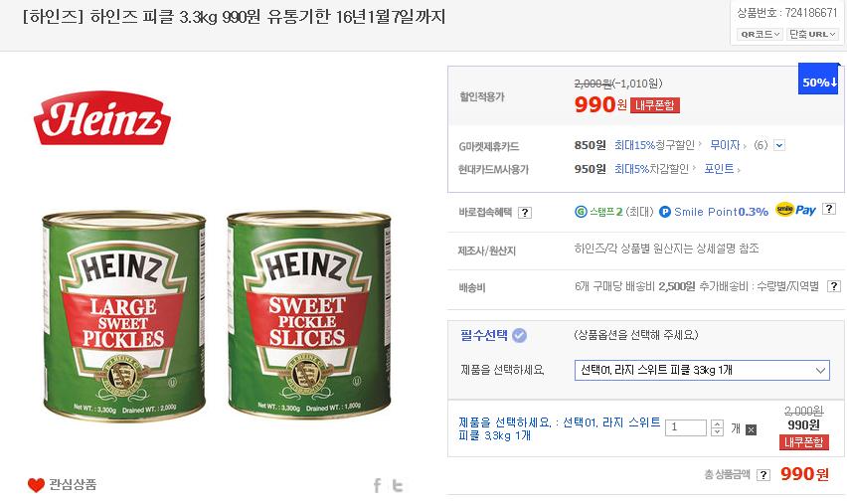Image resolution: width=847 pixels, height=504 pixels.
Task: Open help icon next to Smile Pay
Action: [829, 211]
